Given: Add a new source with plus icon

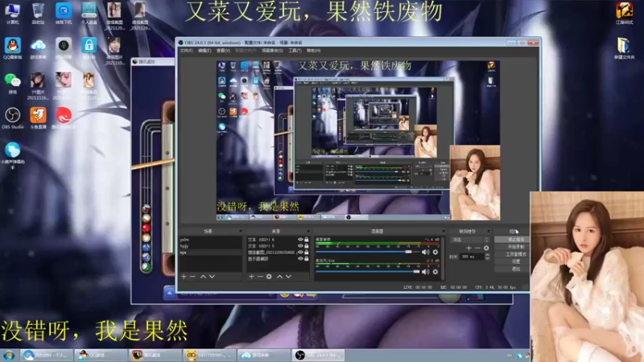Looking at the screenshot, I should [251, 277].
